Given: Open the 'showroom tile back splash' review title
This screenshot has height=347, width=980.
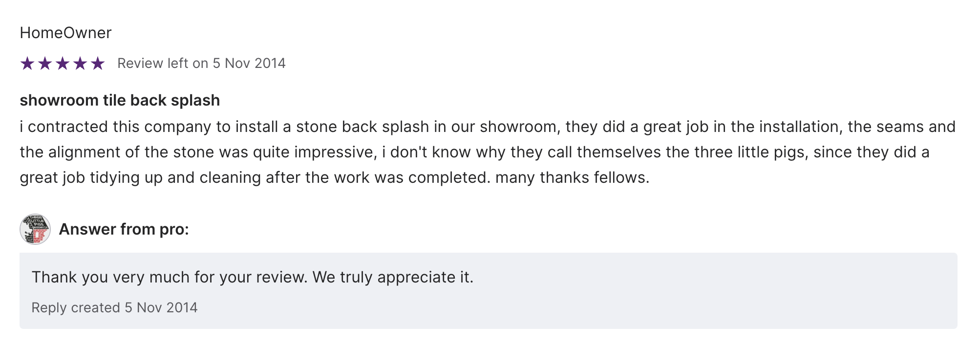Looking at the screenshot, I should 120,100.
